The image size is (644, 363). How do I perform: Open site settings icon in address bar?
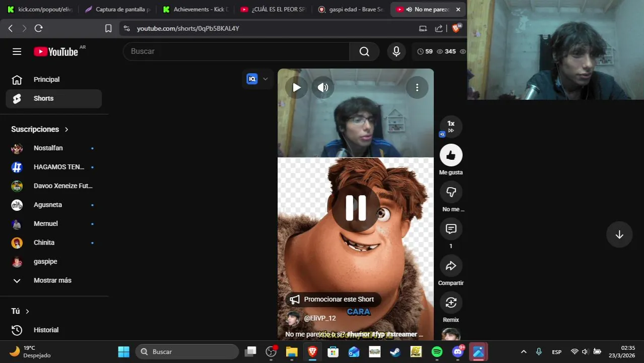[126, 29]
